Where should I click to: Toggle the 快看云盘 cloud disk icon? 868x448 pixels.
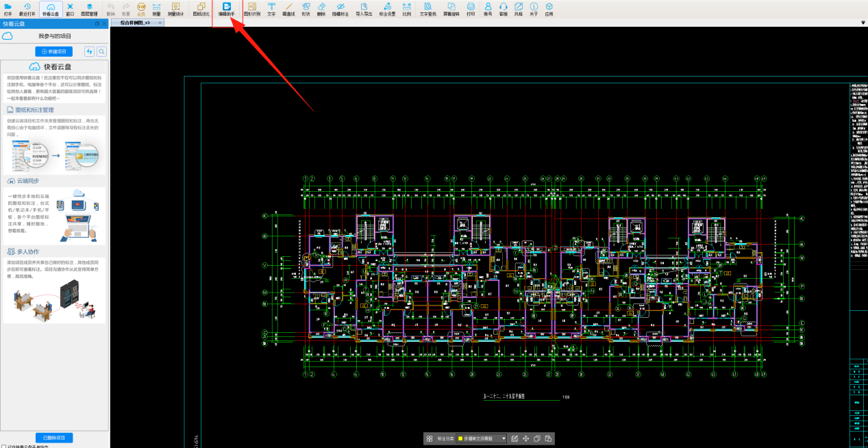point(51,9)
